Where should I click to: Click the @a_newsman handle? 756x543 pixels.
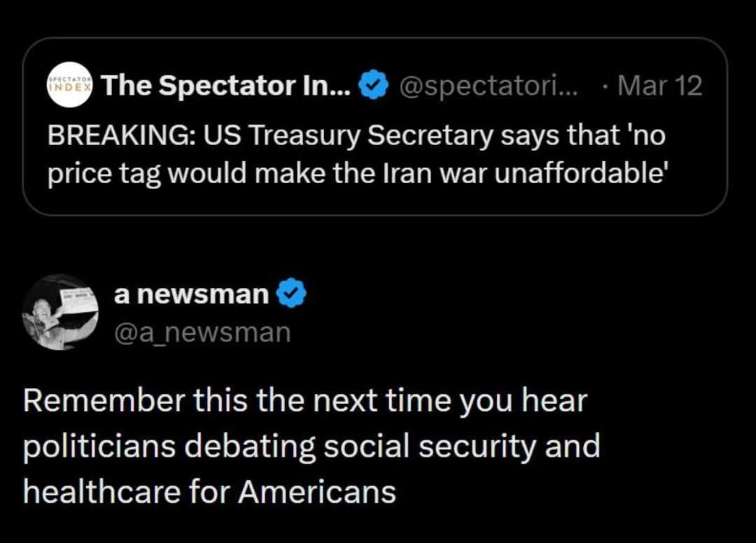[x=202, y=332]
